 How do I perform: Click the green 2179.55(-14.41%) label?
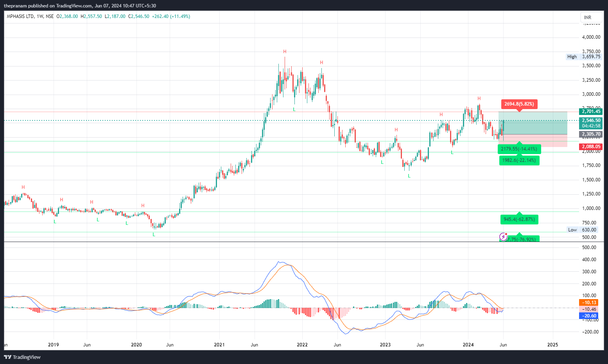click(x=519, y=149)
